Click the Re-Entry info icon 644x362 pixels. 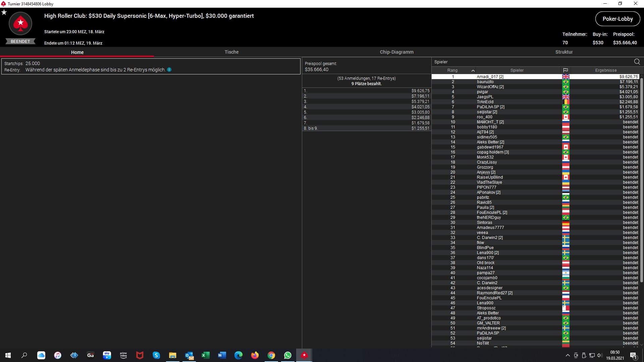point(169,70)
